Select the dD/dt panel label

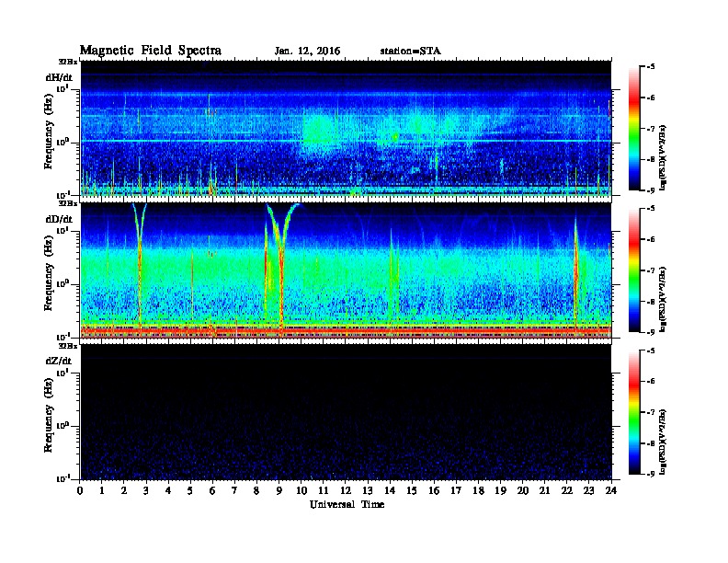click(x=59, y=219)
